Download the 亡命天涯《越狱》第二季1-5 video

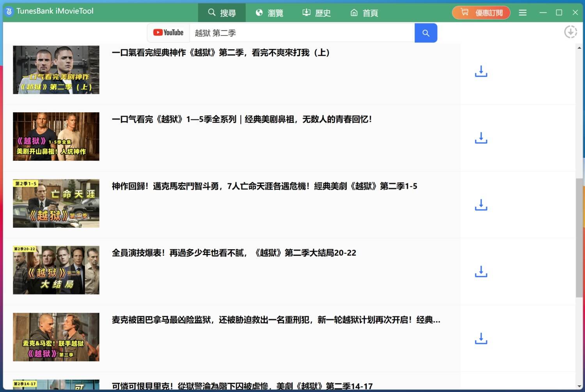[x=481, y=205]
